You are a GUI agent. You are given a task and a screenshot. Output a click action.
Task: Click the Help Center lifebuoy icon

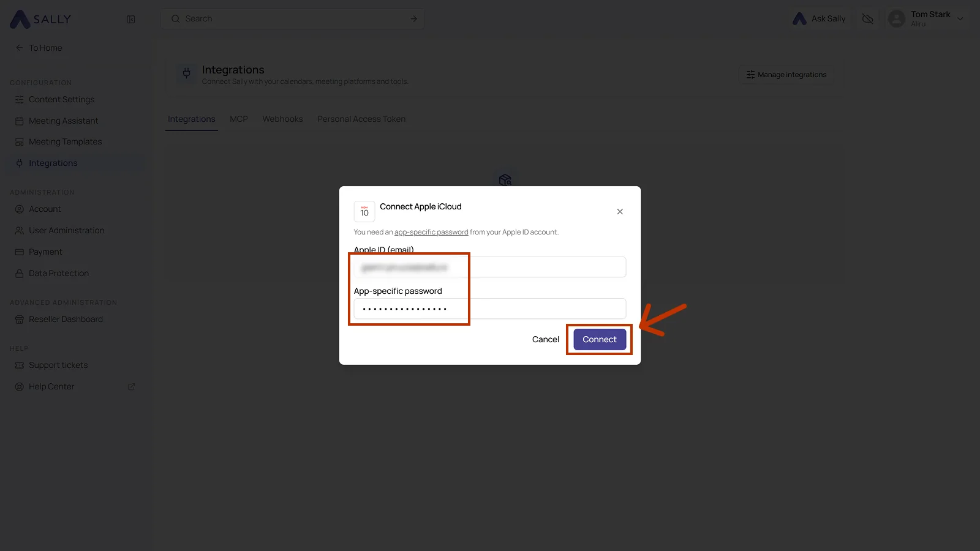pyautogui.click(x=20, y=386)
